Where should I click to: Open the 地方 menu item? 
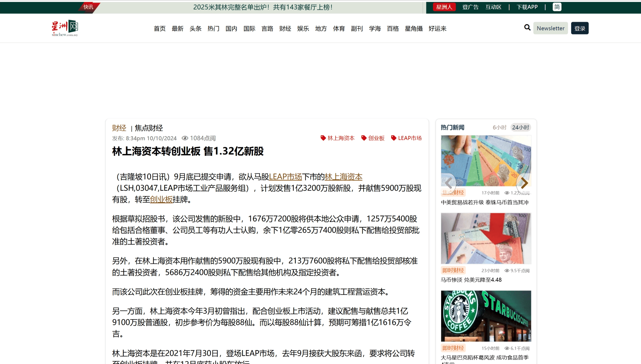[321, 29]
